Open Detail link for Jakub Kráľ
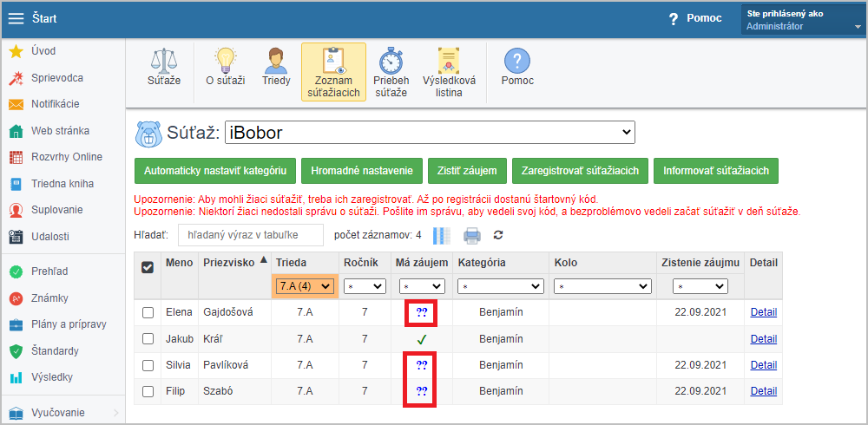This screenshot has width=868, height=425. (763, 338)
